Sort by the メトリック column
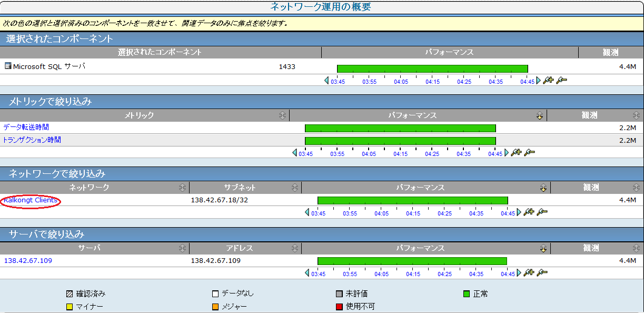 point(282,115)
